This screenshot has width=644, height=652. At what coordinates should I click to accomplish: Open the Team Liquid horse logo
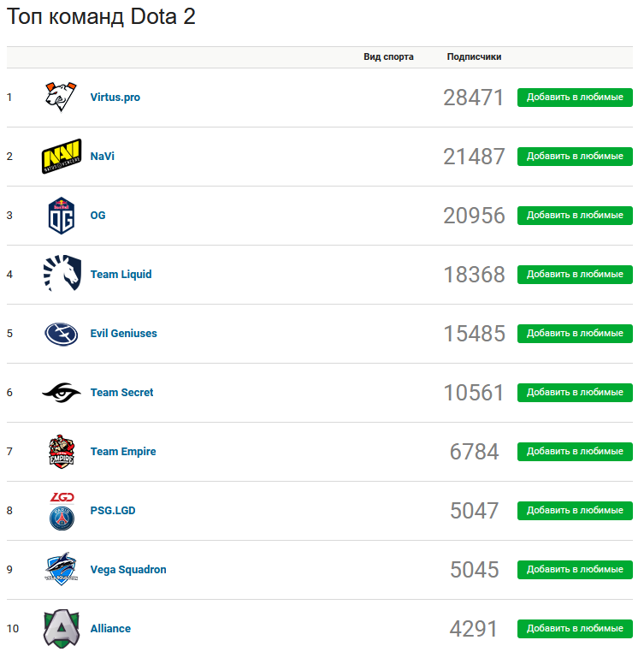62,273
